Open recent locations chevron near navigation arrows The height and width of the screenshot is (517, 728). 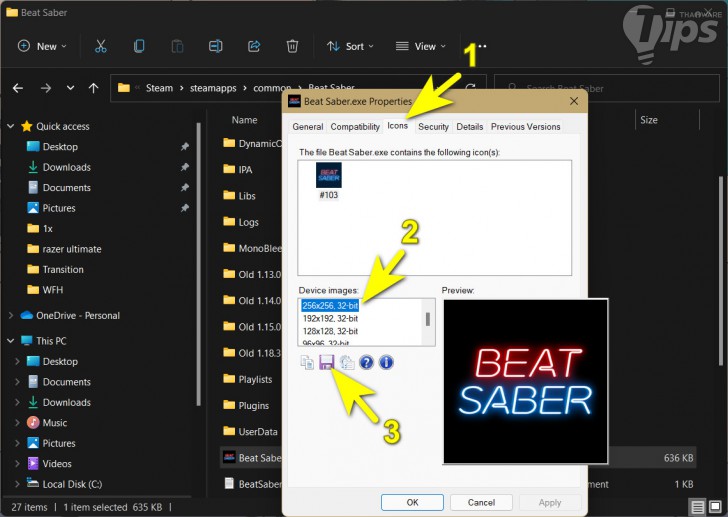tap(70, 88)
